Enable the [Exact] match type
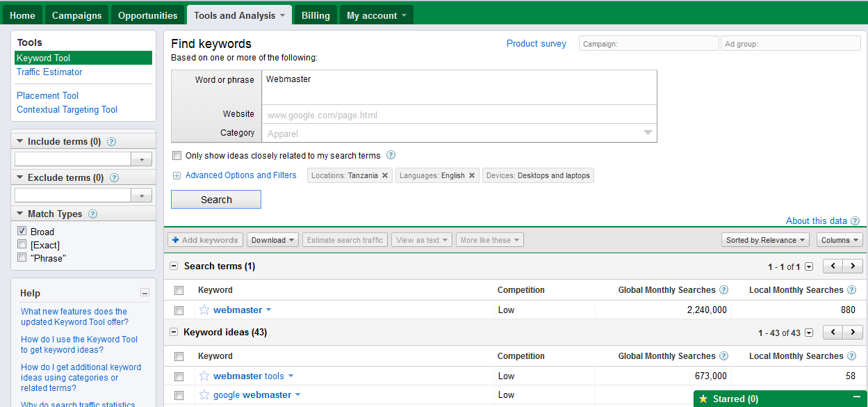Screen dimensions: 868x407 click(22, 244)
